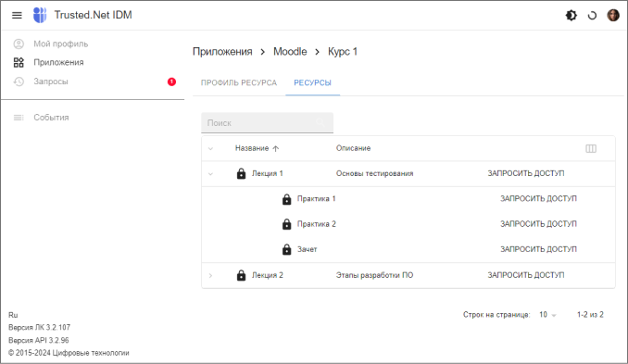
Task: Click the Версия ЛК 3.2.107 text
Action: pyautogui.click(x=39, y=328)
